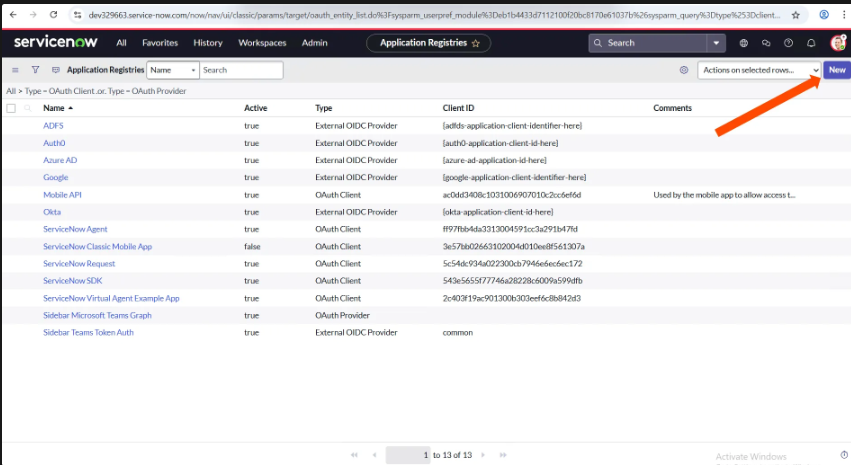
Task: Open the help question mark icon
Action: (x=788, y=43)
